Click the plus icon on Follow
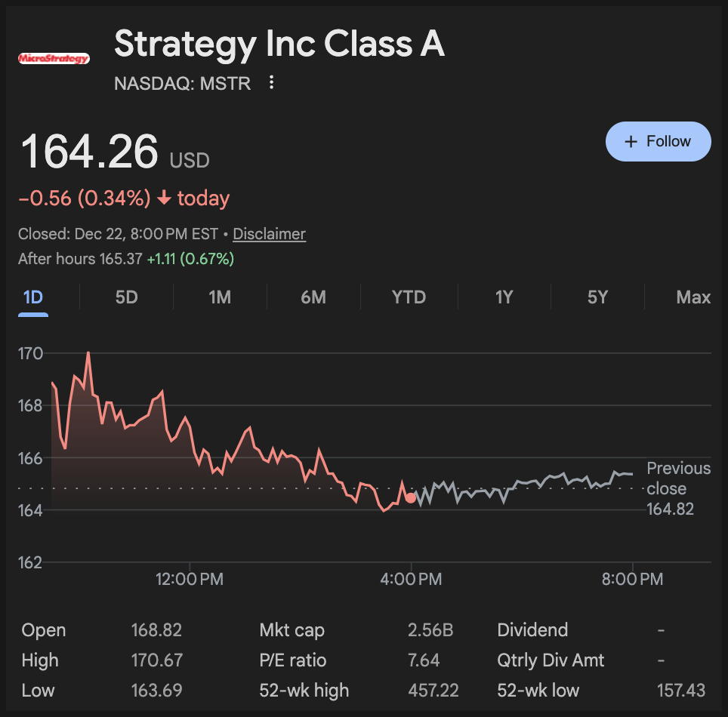Viewport: 728px width, 717px height. pos(631,142)
